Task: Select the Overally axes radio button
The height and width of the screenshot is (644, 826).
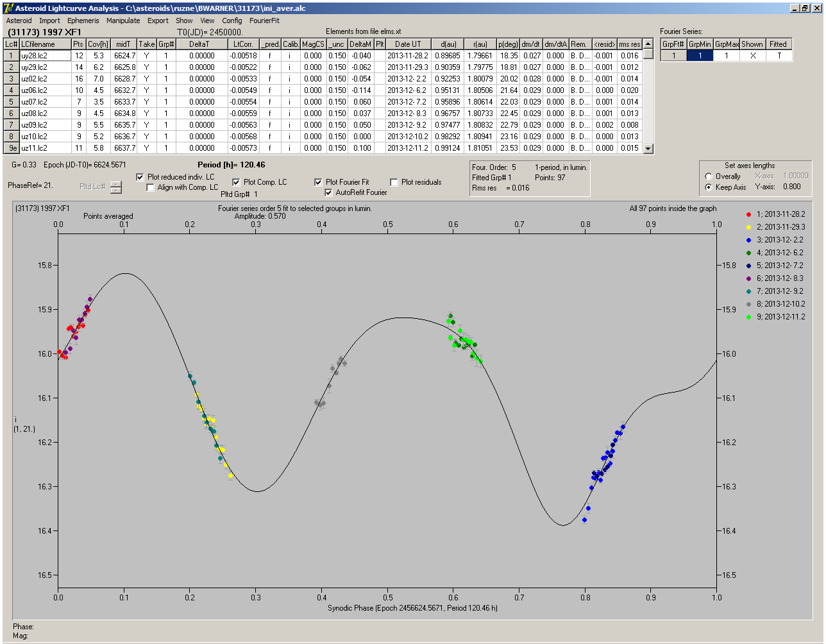Action: pos(709,176)
